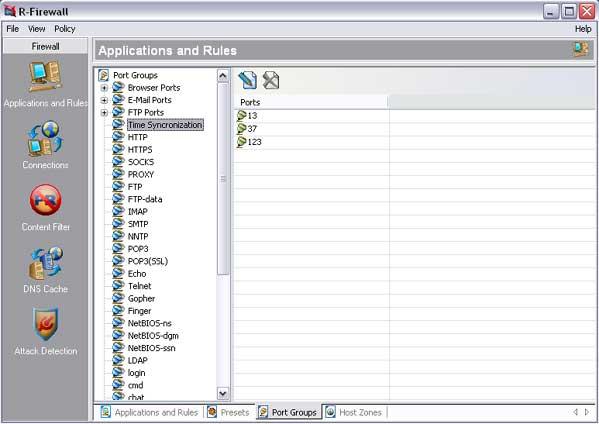Select the SMTP tree item
This screenshot has height=424, width=599.
[x=138, y=224]
